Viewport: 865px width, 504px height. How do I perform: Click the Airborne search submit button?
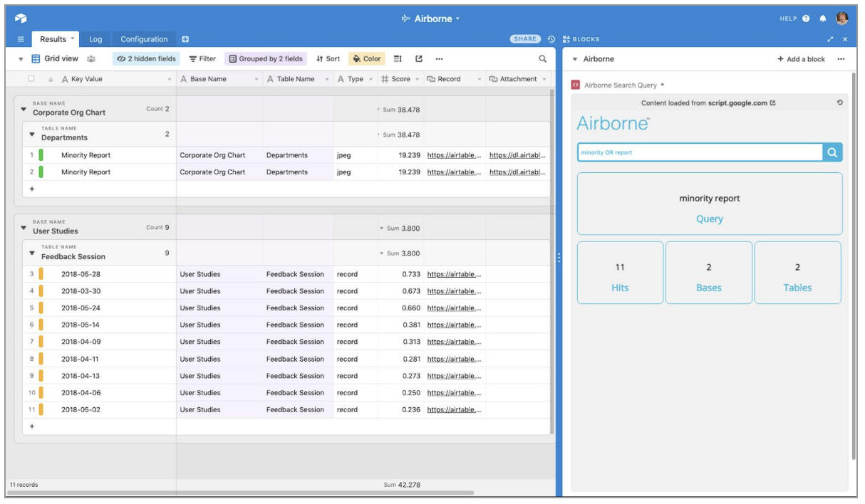coord(832,152)
